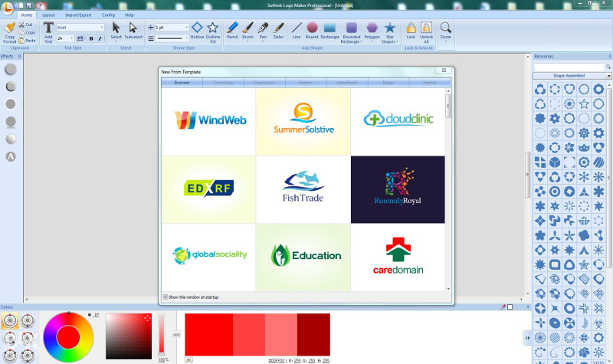Choose the SummerSolstive logo template

(x=303, y=122)
